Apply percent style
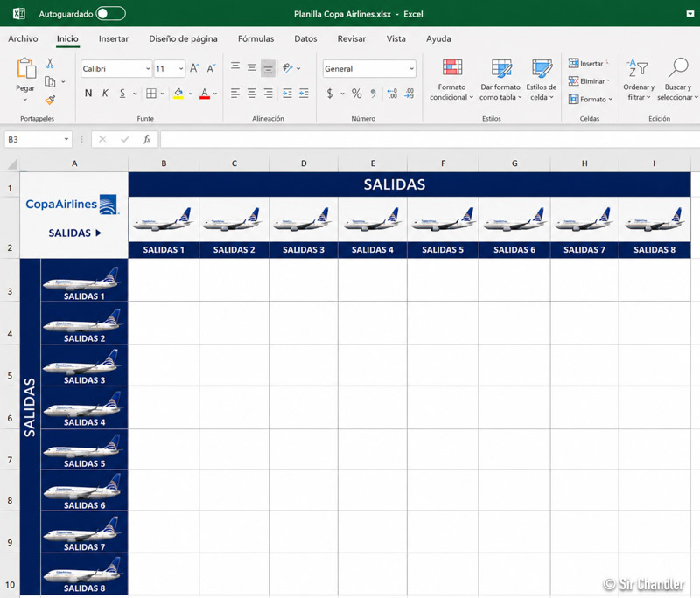 [x=356, y=94]
